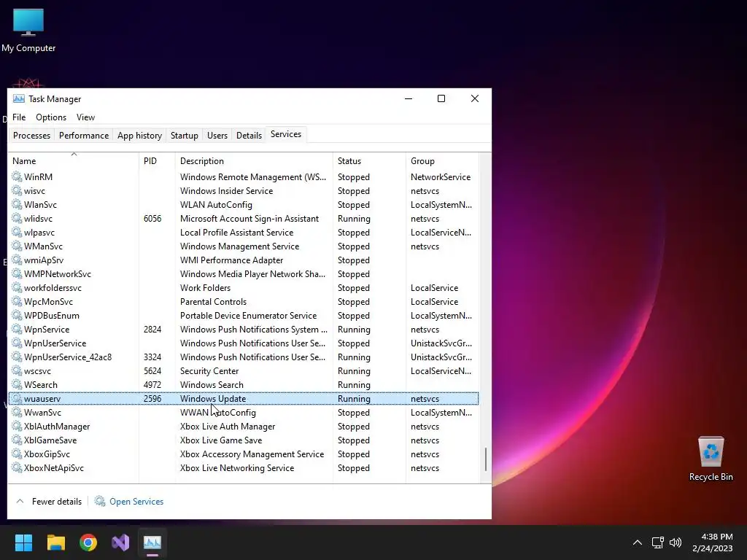Click the Microsoft Account Sign-in Assistant description

[x=249, y=219]
